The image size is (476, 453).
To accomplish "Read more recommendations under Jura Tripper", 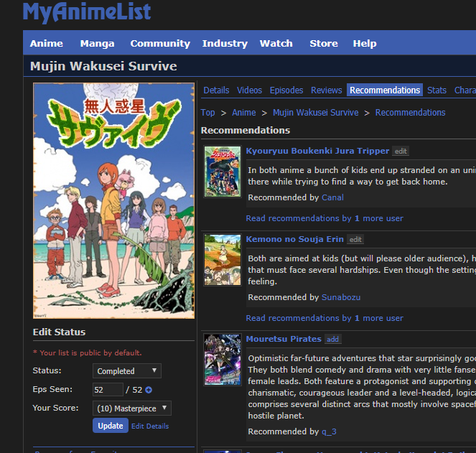I will coord(325,218).
